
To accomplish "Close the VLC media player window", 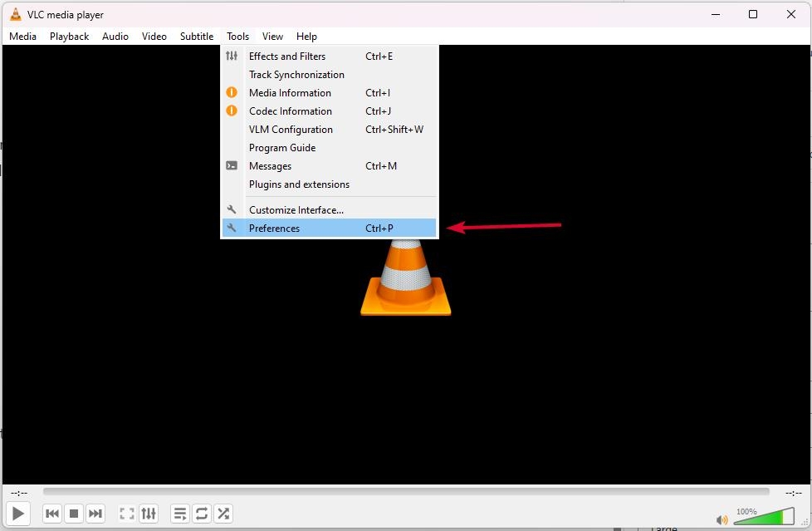I will pyautogui.click(x=790, y=14).
